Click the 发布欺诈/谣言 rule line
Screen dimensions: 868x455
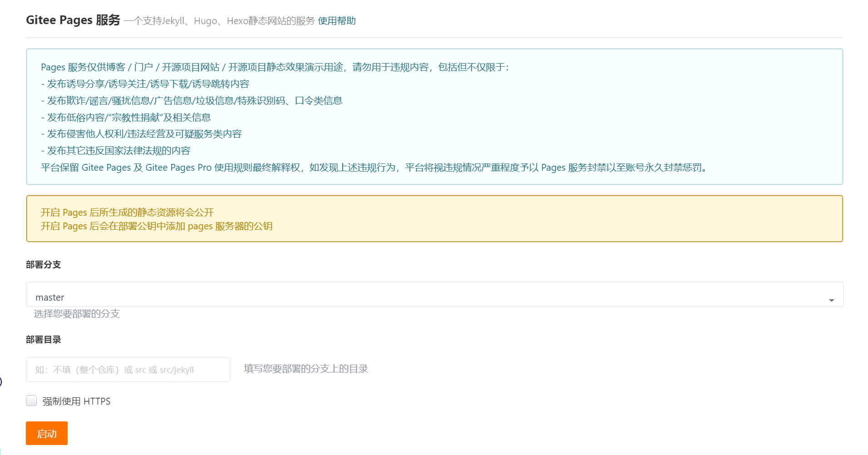[192, 101]
